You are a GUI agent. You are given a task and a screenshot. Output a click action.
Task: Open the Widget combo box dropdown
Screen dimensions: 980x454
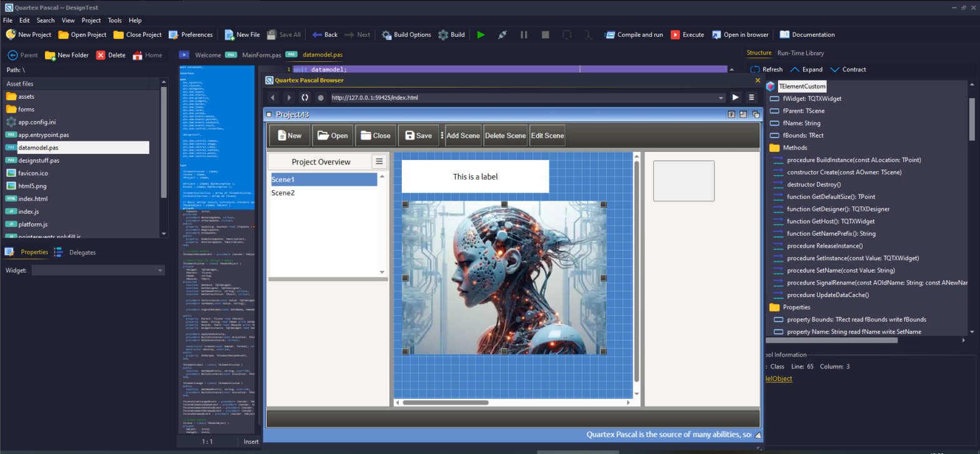[x=161, y=270]
